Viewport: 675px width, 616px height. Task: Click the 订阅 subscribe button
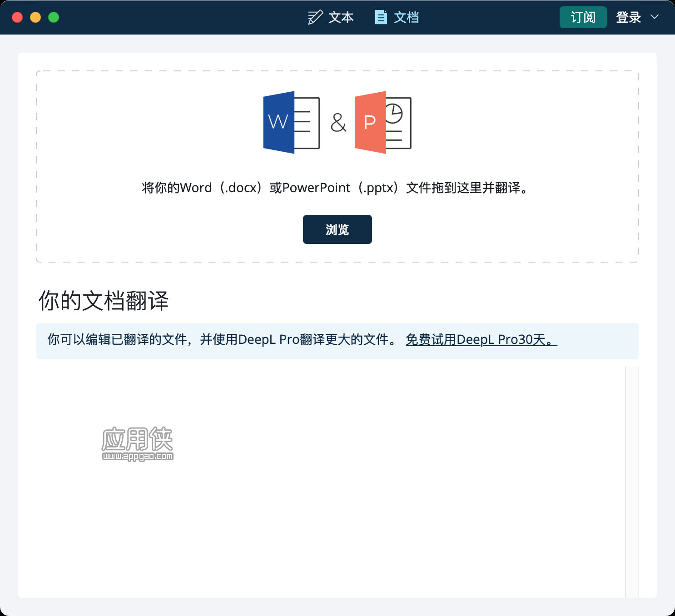click(583, 17)
